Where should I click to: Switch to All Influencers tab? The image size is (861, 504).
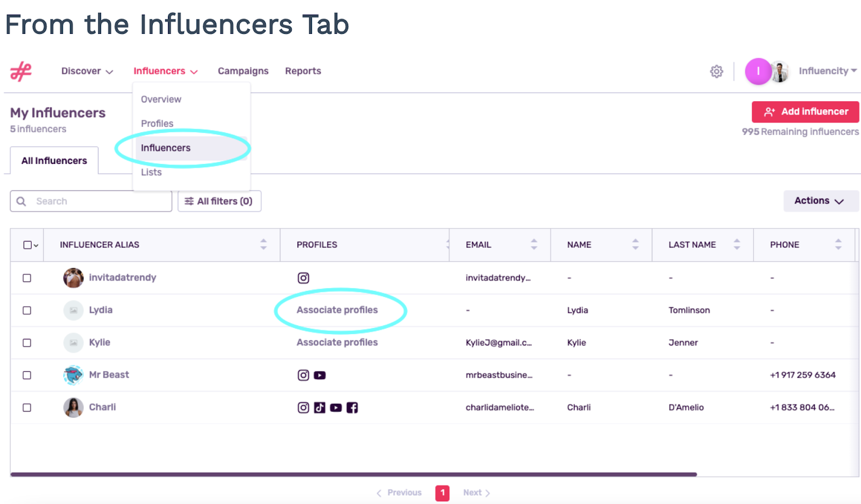54,160
